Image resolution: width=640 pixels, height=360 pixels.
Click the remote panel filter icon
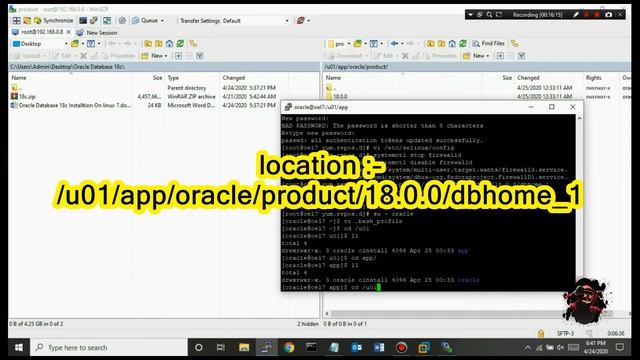(x=373, y=44)
